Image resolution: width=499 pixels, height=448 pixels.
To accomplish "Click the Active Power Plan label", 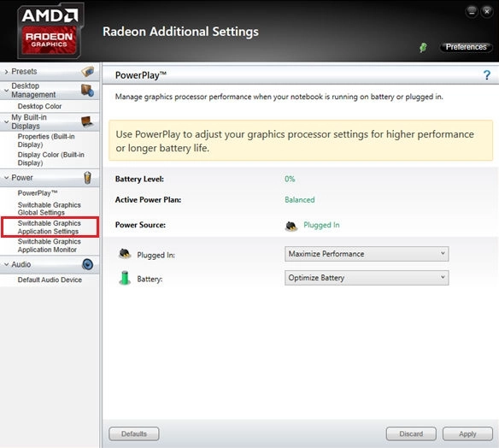I will pyautogui.click(x=148, y=200).
